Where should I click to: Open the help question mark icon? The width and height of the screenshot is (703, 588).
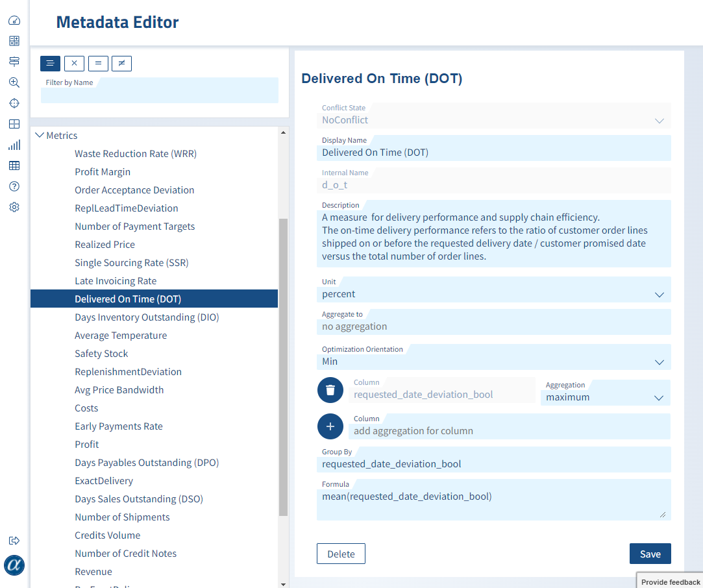pos(14,186)
